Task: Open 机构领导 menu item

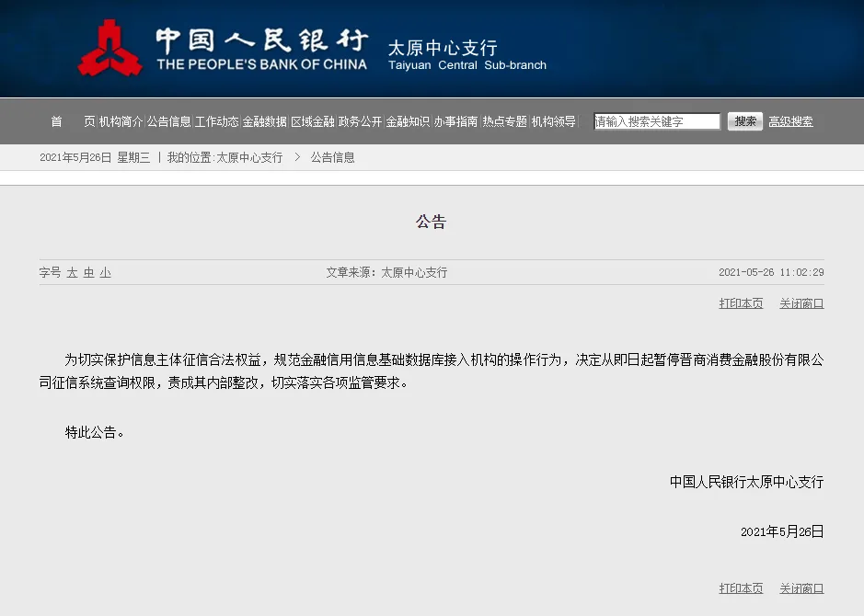Action: pyautogui.click(x=553, y=121)
